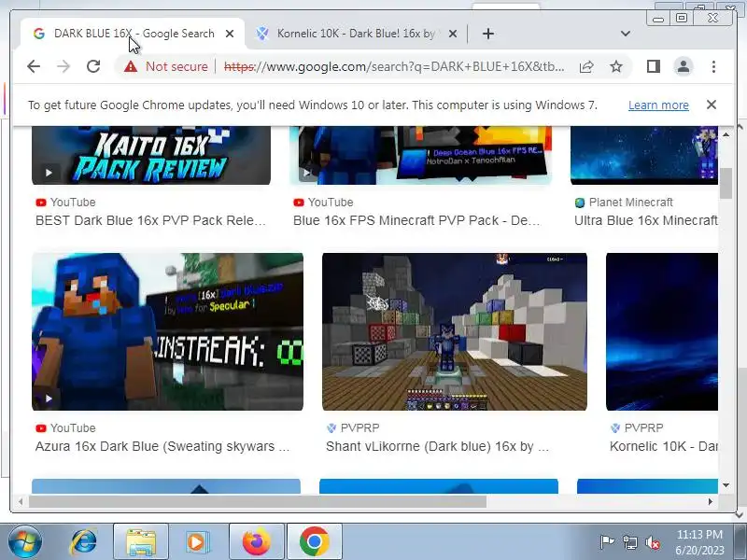
Task: Click the Not secure warning icon
Action: 130,66
